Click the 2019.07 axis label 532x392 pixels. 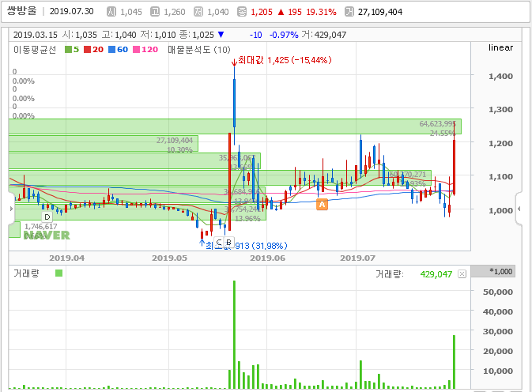click(x=357, y=258)
